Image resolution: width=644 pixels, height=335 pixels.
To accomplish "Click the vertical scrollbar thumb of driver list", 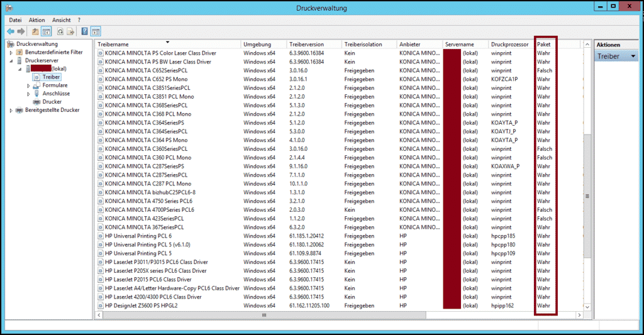I will 587,196.
